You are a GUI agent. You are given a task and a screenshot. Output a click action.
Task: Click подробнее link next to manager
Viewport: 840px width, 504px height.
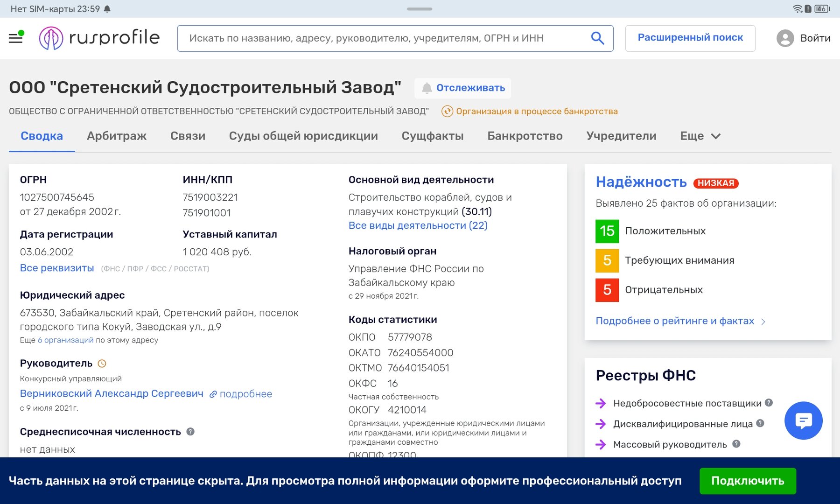pos(246,394)
